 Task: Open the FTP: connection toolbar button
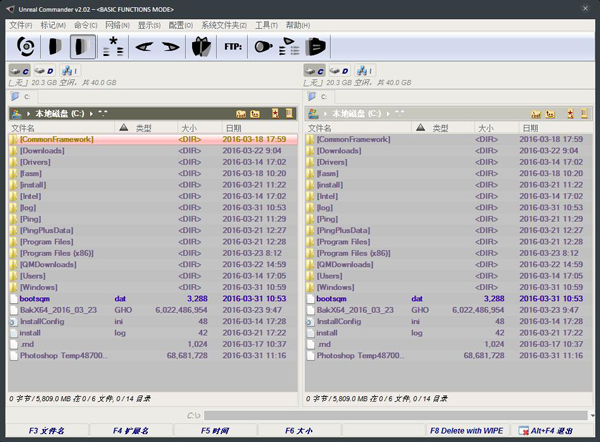(x=233, y=47)
